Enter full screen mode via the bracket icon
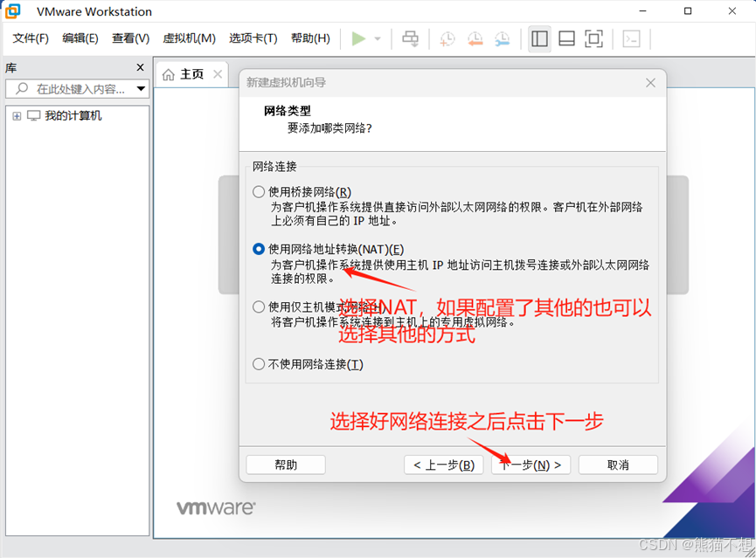 click(x=593, y=38)
